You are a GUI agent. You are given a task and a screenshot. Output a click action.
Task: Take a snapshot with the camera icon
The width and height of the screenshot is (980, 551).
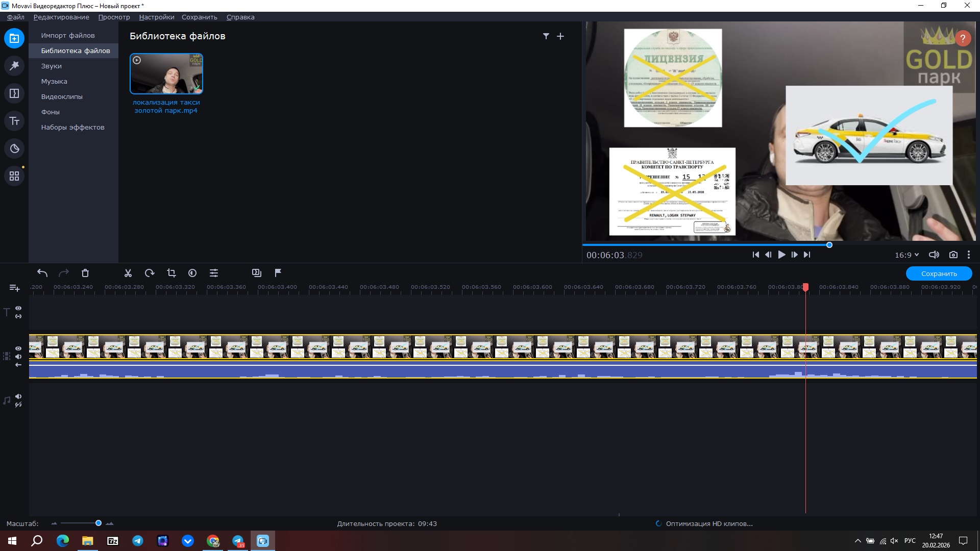click(x=953, y=255)
